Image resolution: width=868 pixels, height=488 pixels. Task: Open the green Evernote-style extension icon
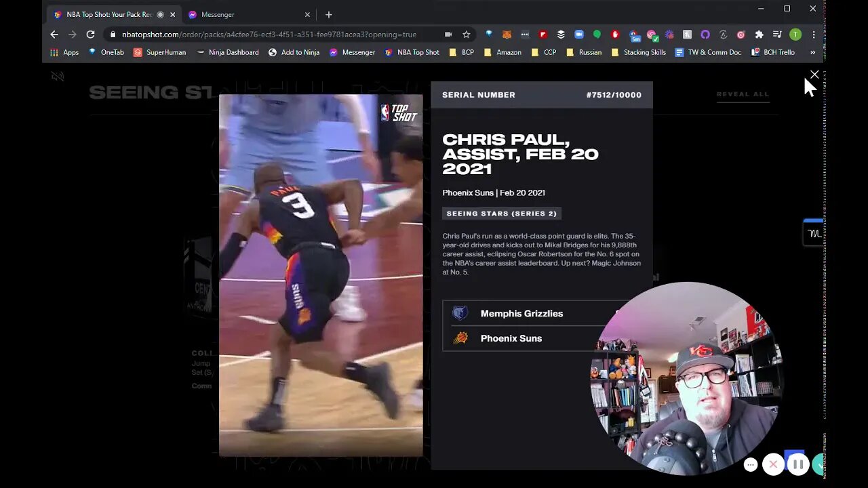tap(597, 35)
